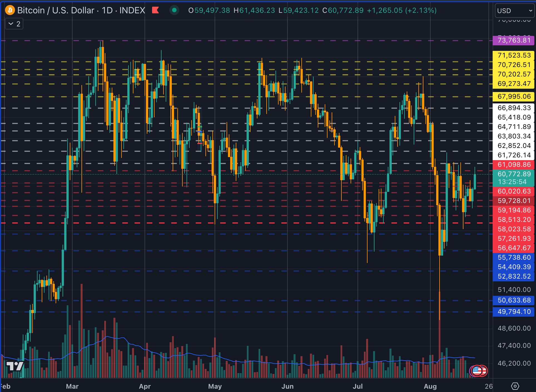Click the 13:25:54 bar countdown timer

[x=512, y=182]
